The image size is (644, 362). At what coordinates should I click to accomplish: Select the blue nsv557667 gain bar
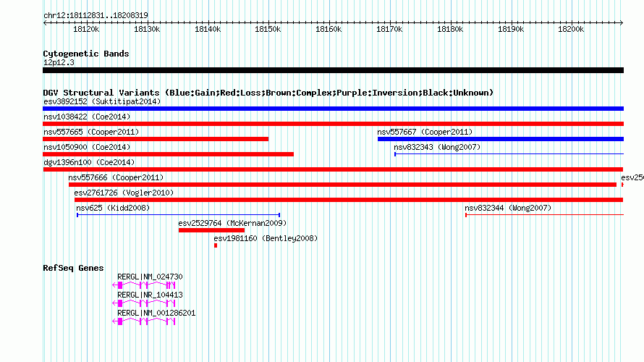(501, 139)
